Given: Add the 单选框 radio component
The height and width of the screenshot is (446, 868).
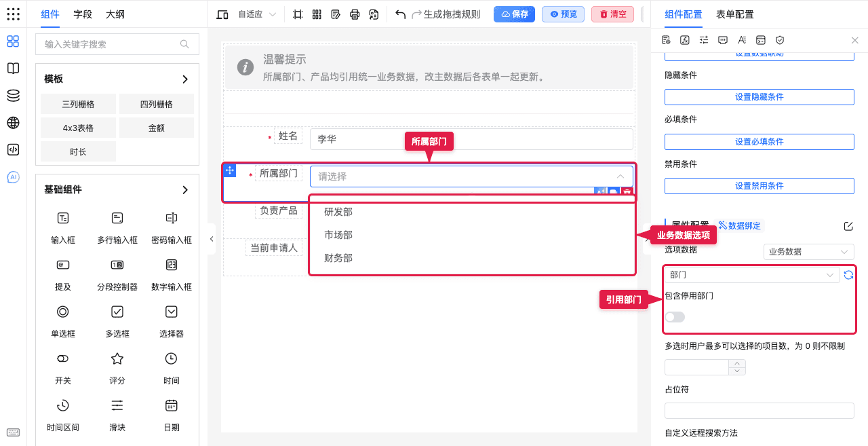Looking at the screenshot, I should [x=63, y=321].
